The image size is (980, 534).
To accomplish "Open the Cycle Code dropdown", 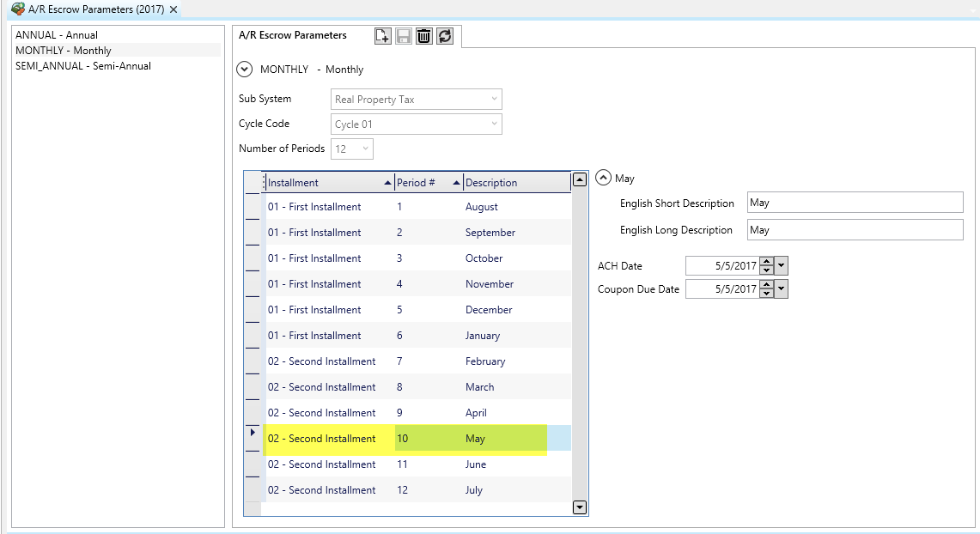I will tap(494, 124).
